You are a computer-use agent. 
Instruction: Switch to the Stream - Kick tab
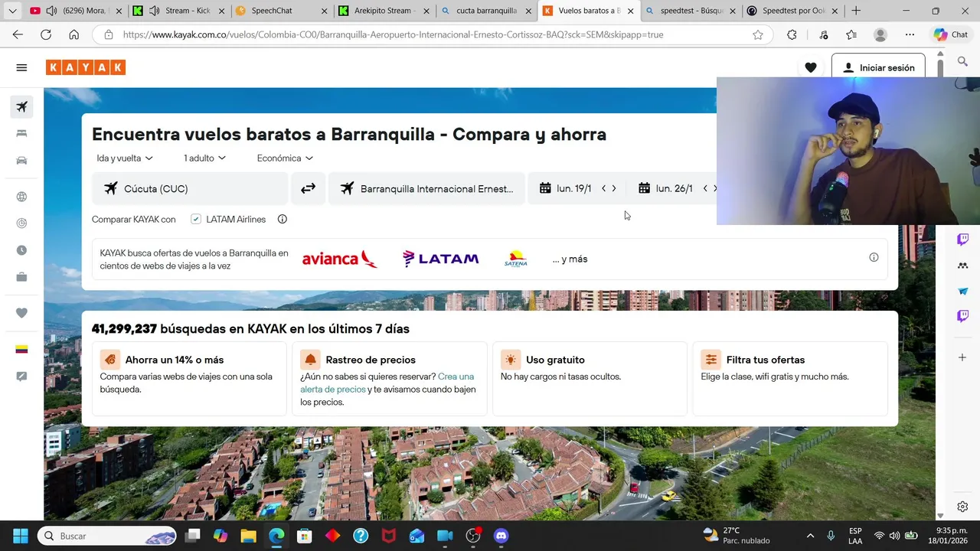click(178, 11)
